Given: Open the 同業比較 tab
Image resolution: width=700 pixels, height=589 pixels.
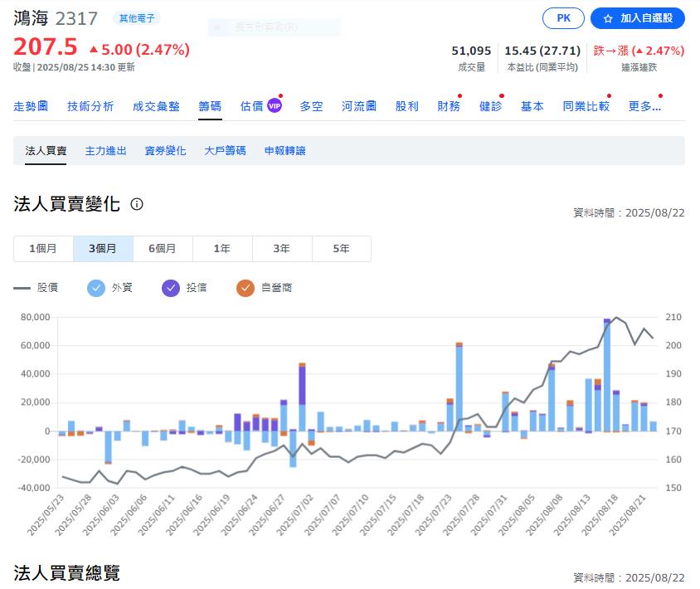Looking at the screenshot, I should [x=586, y=106].
